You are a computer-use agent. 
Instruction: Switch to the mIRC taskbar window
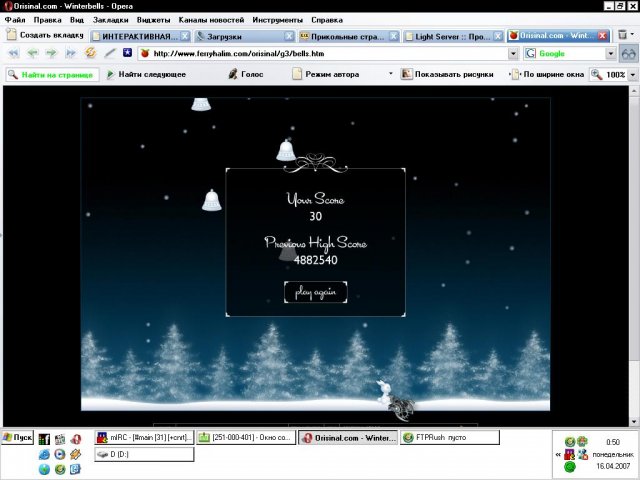coord(144,438)
